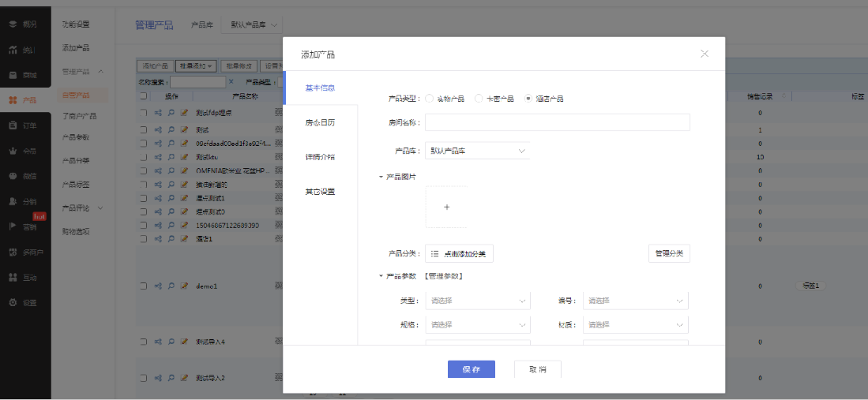Tick the checkbox on the 酒店1 row

coord(144,239)
